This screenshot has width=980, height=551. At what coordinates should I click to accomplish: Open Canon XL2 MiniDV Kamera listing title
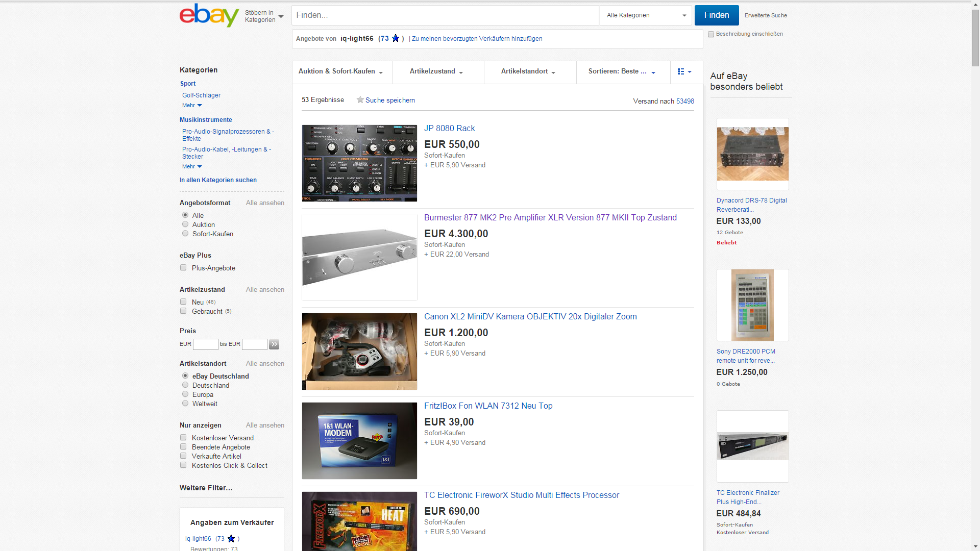(530, 317)
